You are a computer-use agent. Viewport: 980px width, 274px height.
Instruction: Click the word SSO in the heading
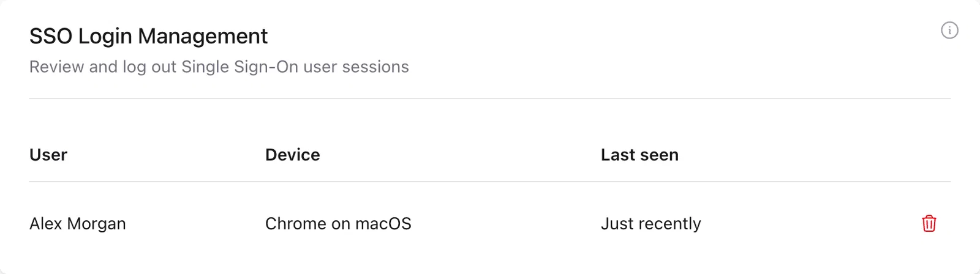pyautogui.click(x=51, y=37)
